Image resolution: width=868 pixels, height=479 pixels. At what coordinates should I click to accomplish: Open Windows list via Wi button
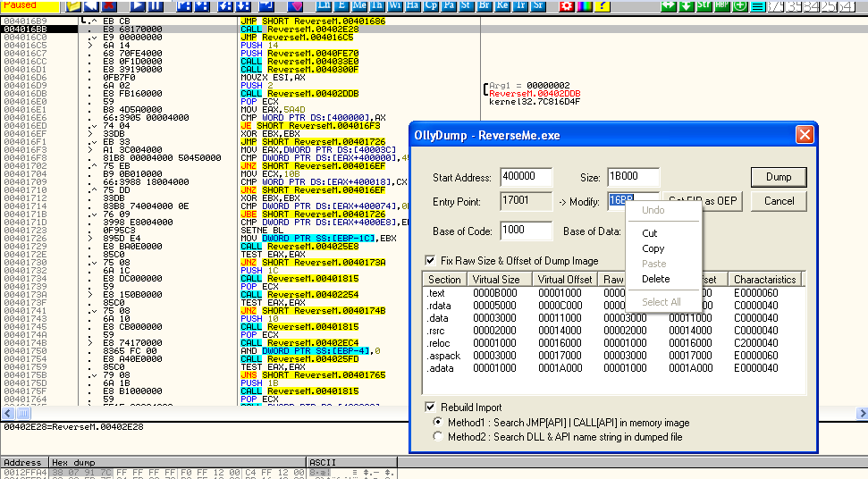point(395,6)
